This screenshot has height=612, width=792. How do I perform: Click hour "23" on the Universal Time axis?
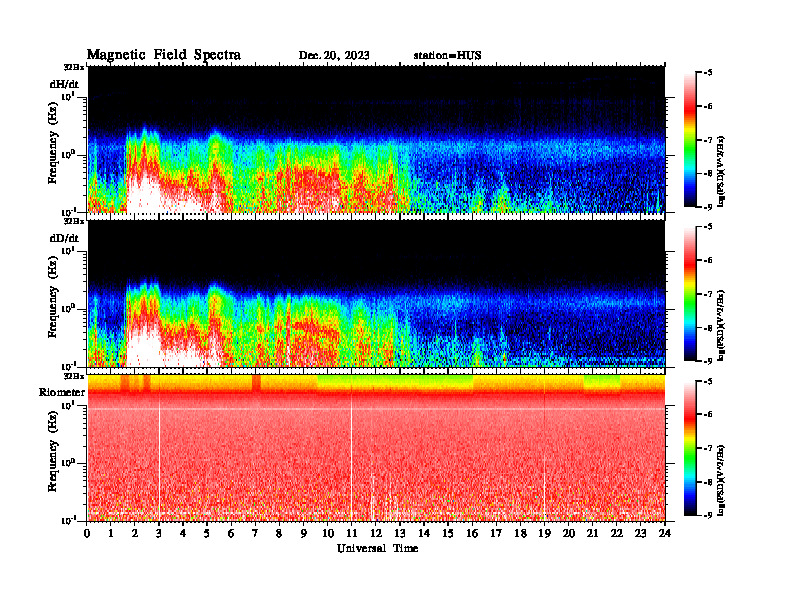[x=640, y=533]
